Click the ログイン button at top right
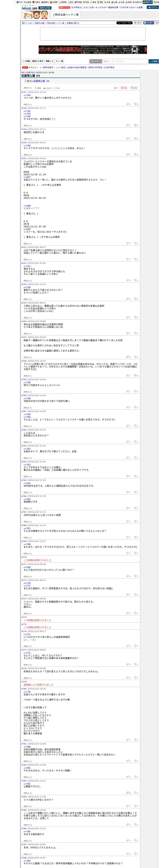 153,7
